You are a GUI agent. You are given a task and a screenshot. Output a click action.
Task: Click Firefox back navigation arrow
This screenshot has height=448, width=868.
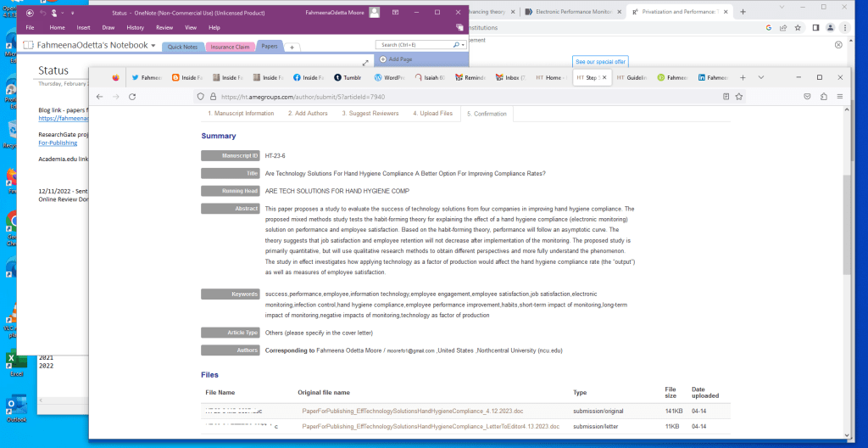[x=100, y=97]
